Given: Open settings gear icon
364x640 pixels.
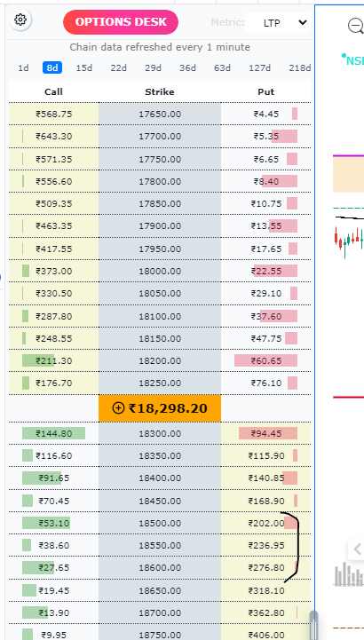Looking at the screenshot, I should tap(20, 20).
